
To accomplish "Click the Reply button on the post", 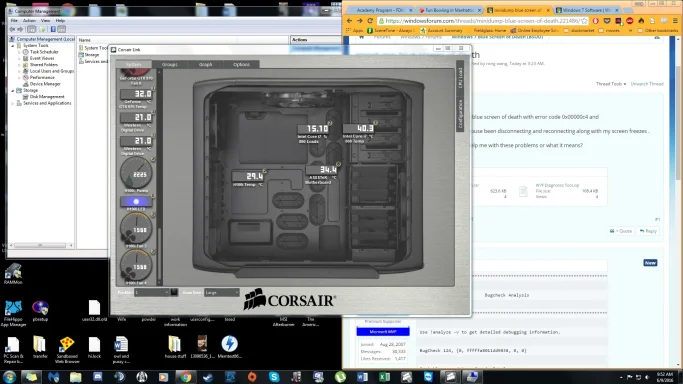I will point(648,231).
